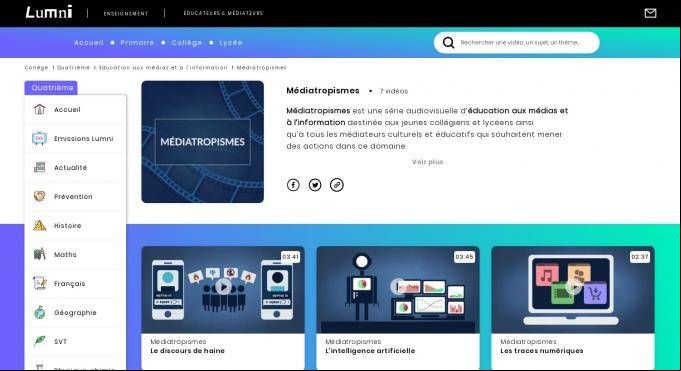Share on Twitter icon
Viewport: 681px width, 371px height.
[x=315, y=185]
